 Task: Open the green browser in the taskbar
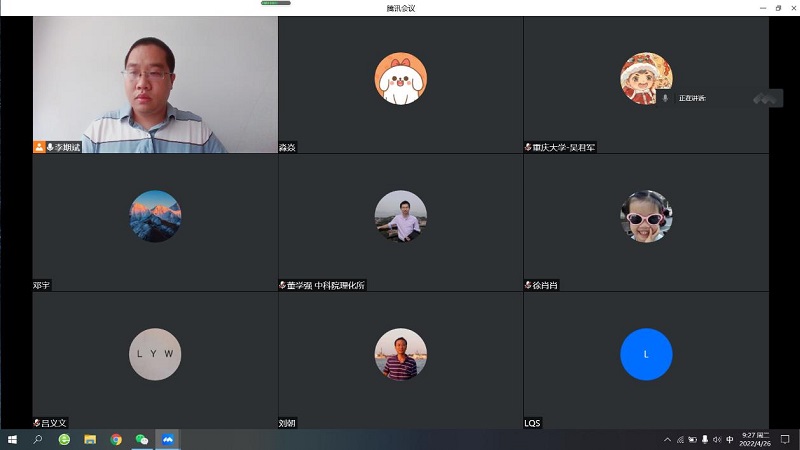pos(64,439)
